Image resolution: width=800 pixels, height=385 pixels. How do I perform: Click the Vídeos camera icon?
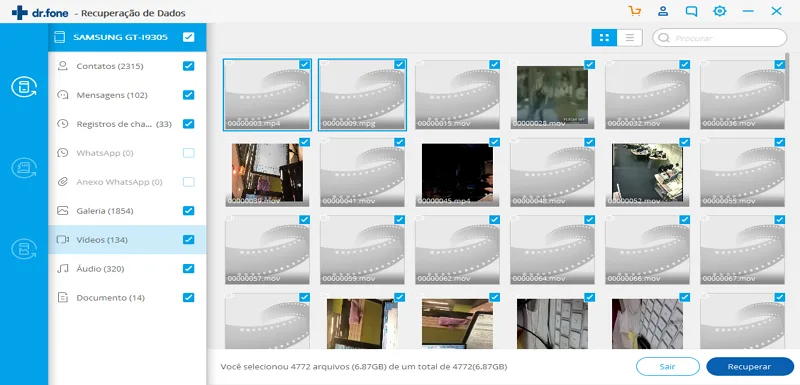63,240
